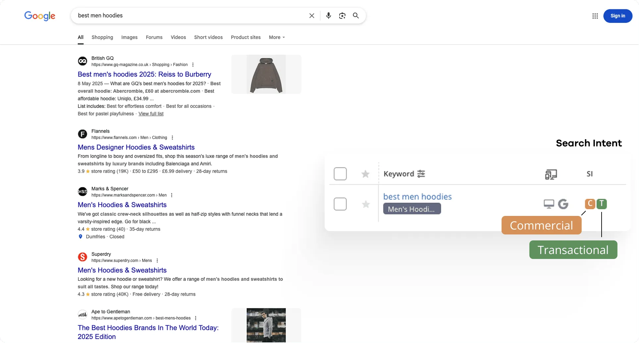Open the three-dot menu on British GQ result
644x355 pixels.
(193, 65)
